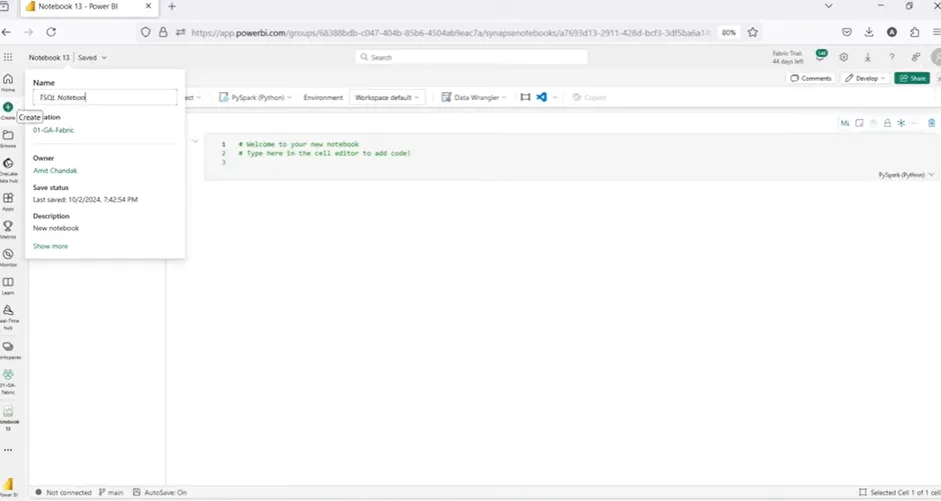The width and height of the screenshot is (941, 501).
Task: Open browser extensions puzzle icon
Action: click(x=915, y=32)
